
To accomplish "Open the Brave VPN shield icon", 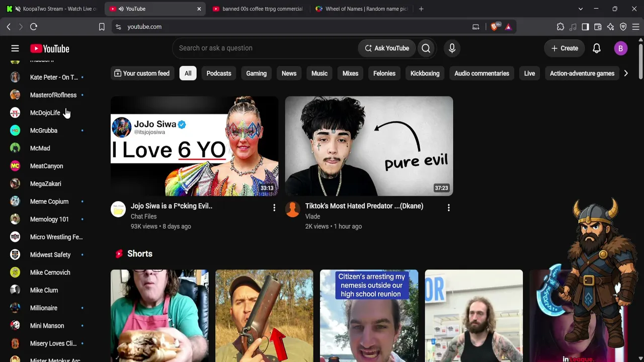I will coord(623,27).
